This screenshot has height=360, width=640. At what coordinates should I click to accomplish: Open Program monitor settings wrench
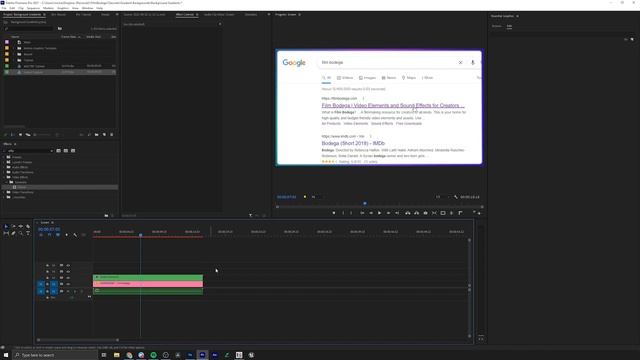point(456,197)
